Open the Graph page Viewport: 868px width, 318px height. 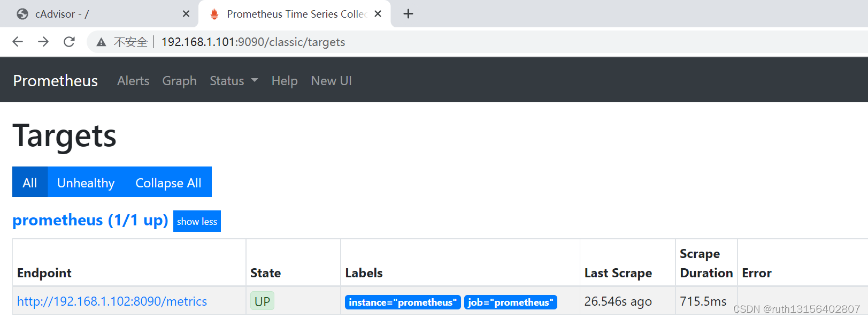point(180,81)
